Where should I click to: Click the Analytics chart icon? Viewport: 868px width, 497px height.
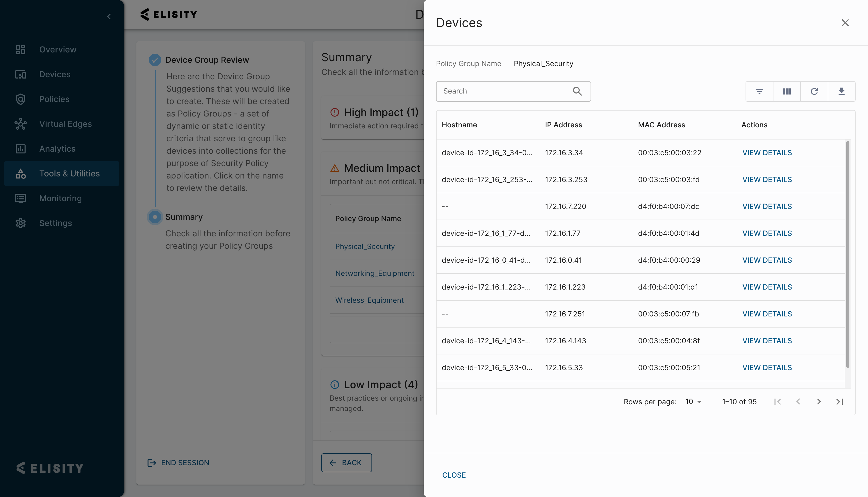point(20,149)
